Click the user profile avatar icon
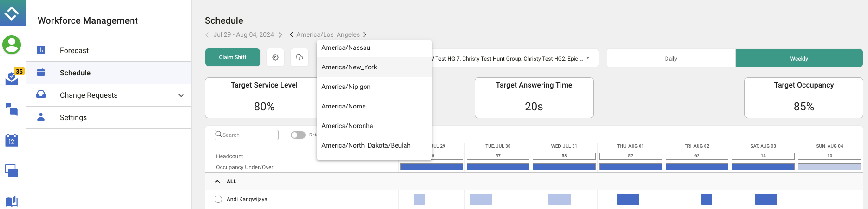This screenshot has width=868, height=209. [12, 45]
